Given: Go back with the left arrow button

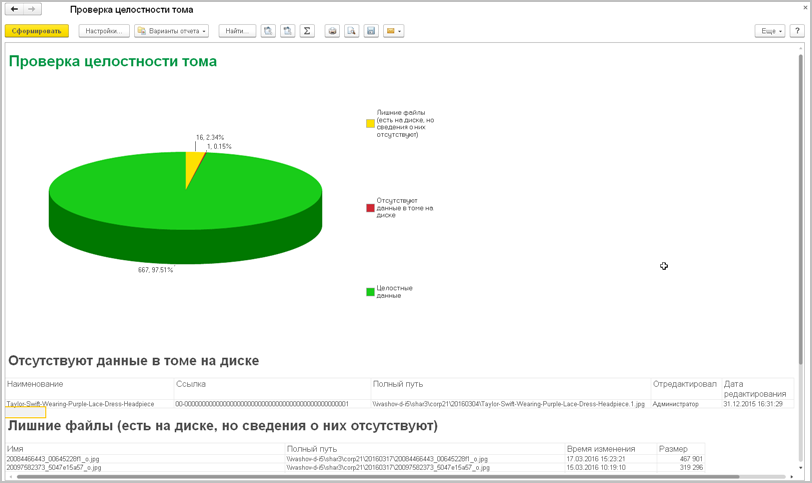Looking at the screenshot, I should 14,9.
